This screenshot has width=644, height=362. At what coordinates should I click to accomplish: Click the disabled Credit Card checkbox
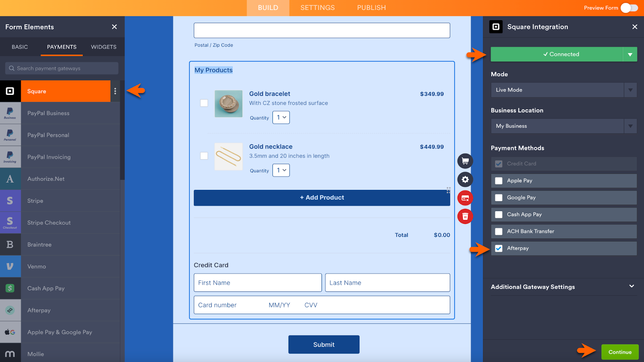pyautogui.click(x=499, y=164)
